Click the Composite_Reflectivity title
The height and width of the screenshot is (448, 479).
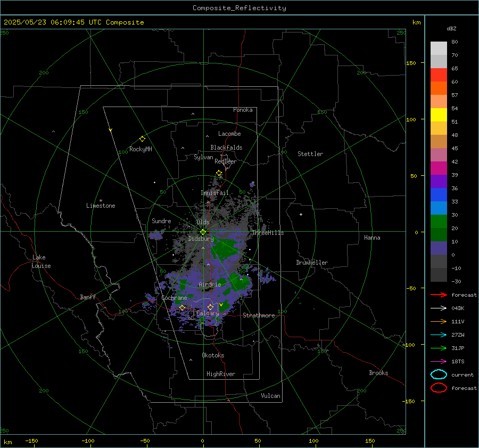pyautogui.click(x=240, y=8)
